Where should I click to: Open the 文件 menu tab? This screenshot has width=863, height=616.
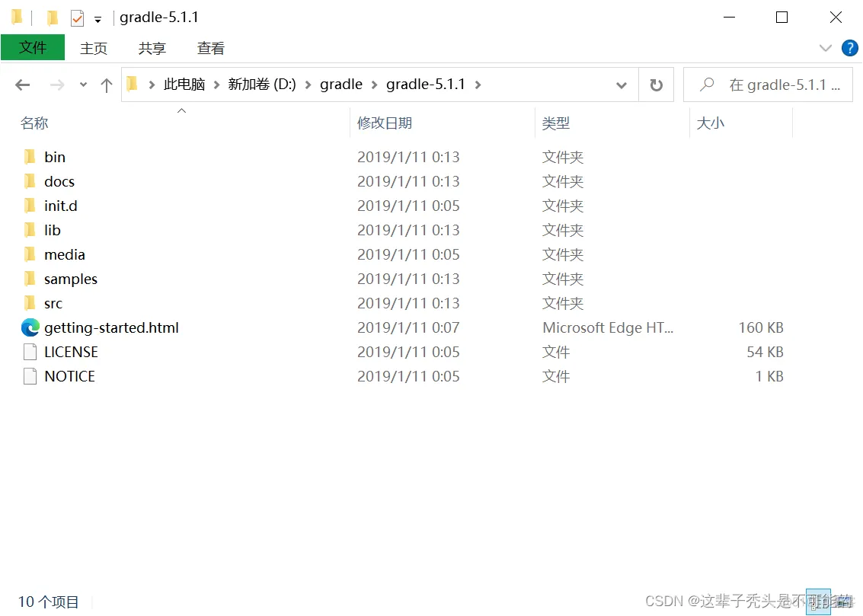click(33, 47)
